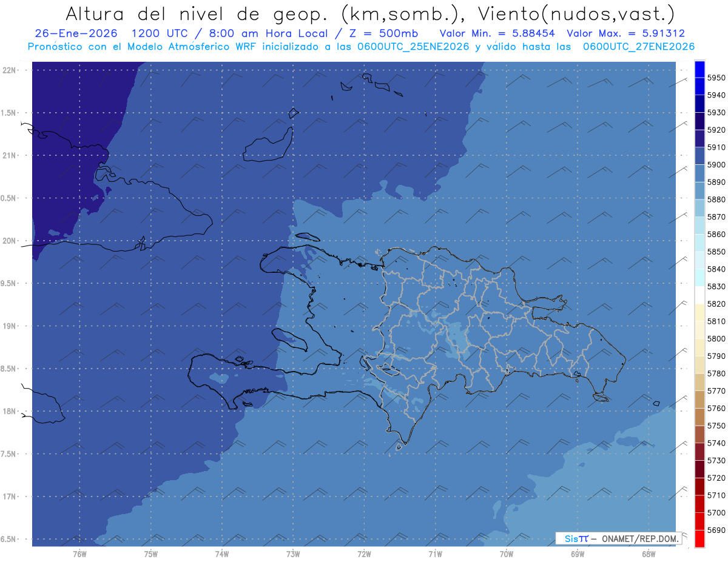Click the '5830' legend value
The height and width of the screenshot is (562, 728).
[716, 286]
